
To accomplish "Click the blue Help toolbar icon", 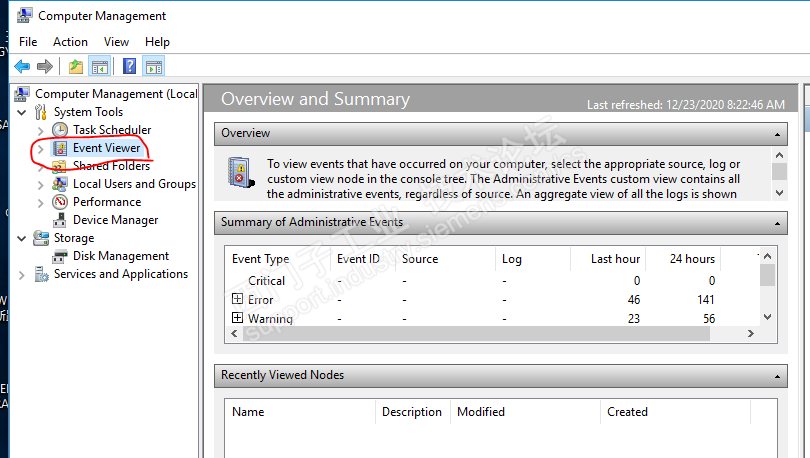I will (129, 66).
